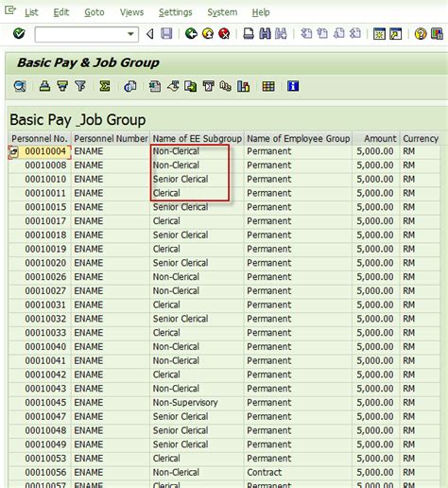Open the Edit menu

[60, 12]
